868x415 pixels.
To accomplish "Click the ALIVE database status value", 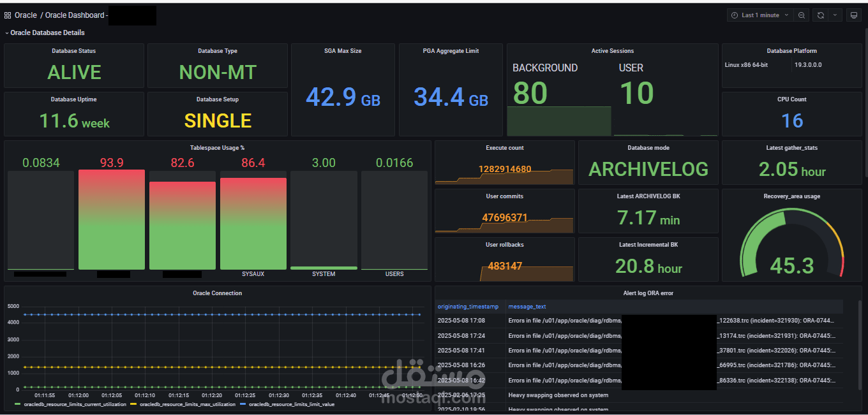I will pos(74,72).
